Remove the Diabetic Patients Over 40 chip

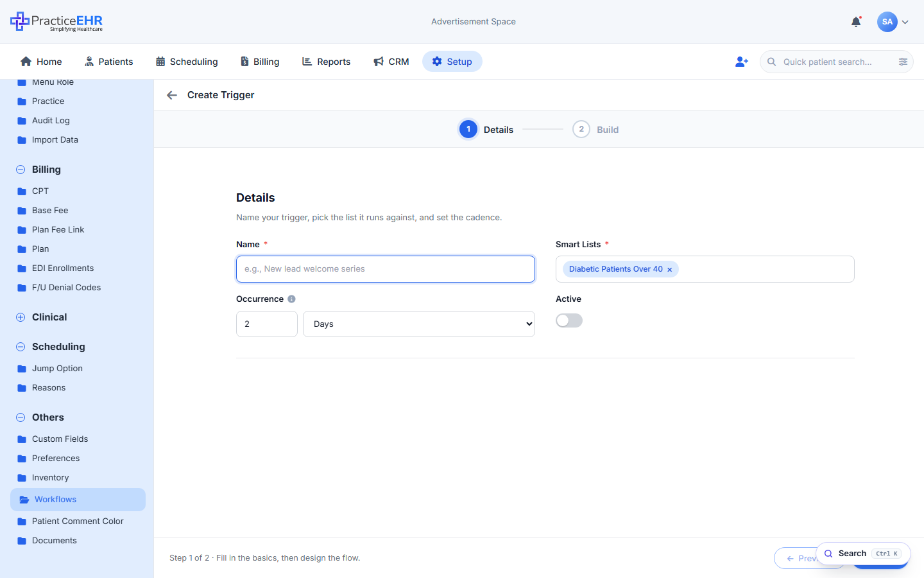669,270
